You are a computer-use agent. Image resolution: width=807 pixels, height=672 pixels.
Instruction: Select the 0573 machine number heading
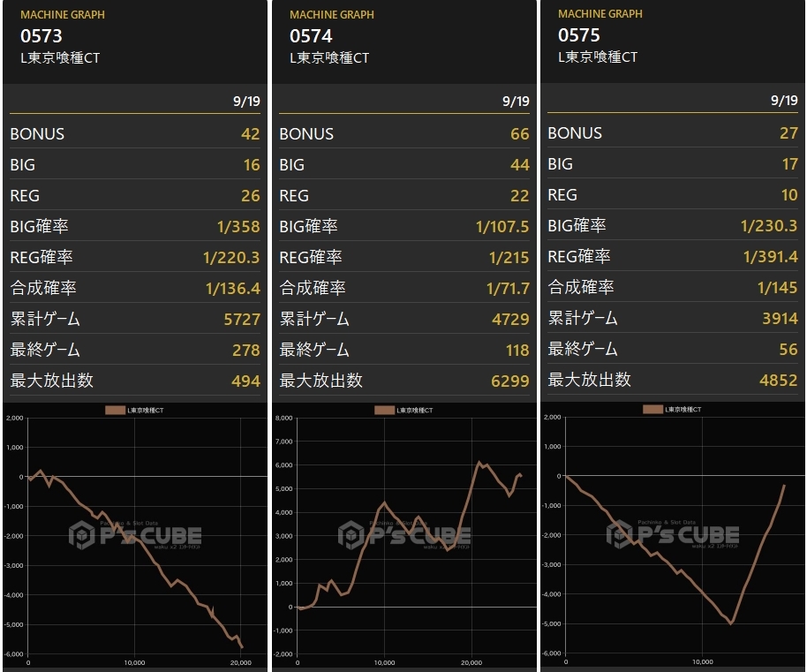click(41, 36)
